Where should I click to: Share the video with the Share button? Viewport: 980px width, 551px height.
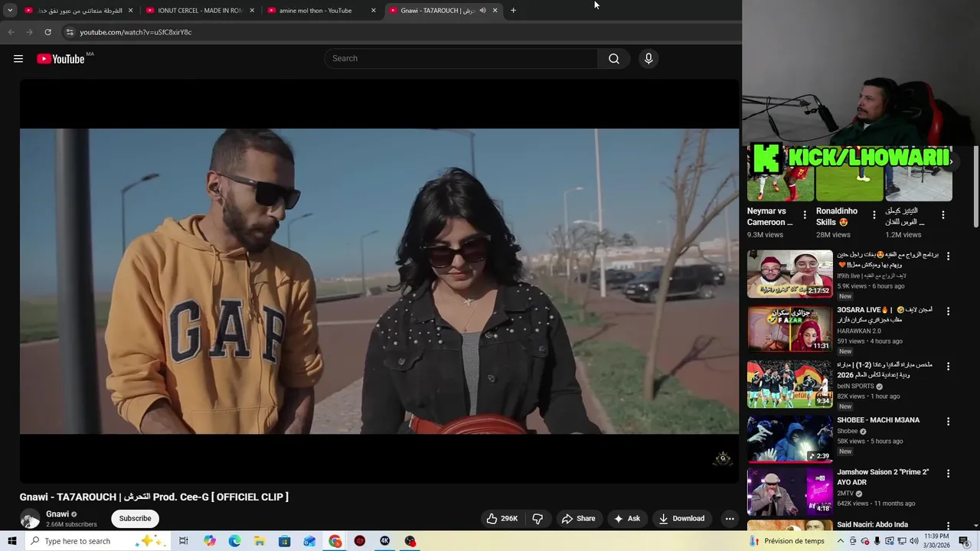578,519
